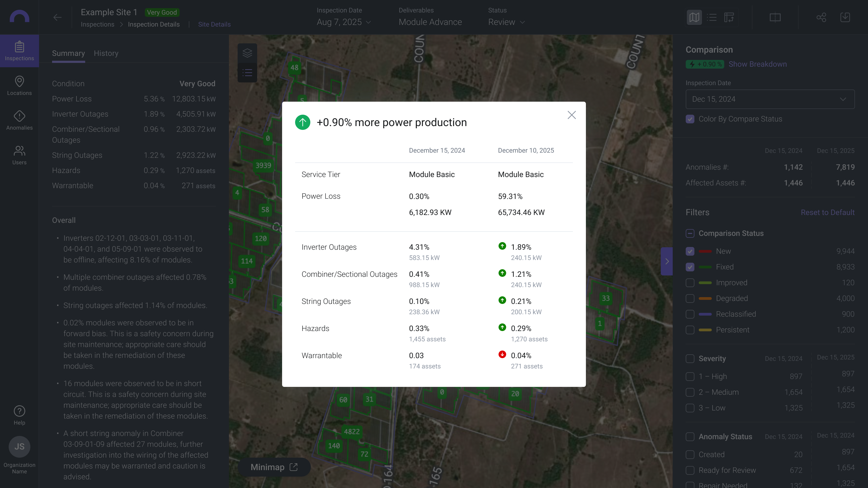This screenshot has height=488, width=868.
Task: Click the orange Degraded status color swatch
Action: 705,298
